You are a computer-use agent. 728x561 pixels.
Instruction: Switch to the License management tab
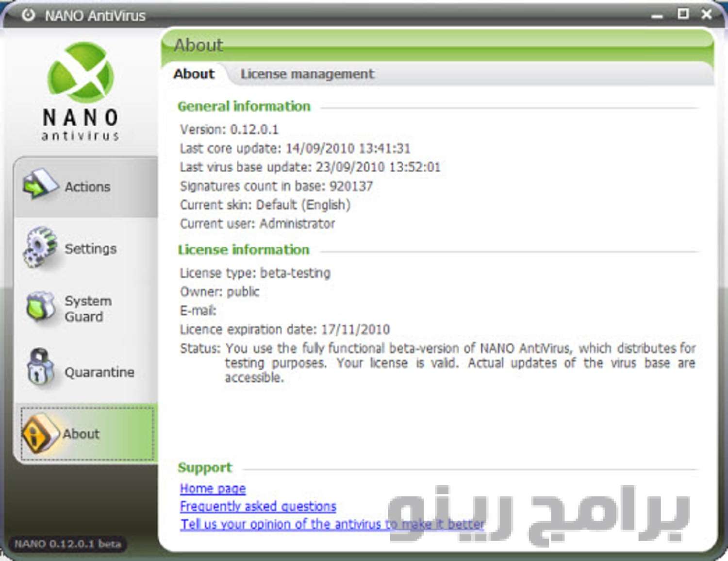pos(307,74)
